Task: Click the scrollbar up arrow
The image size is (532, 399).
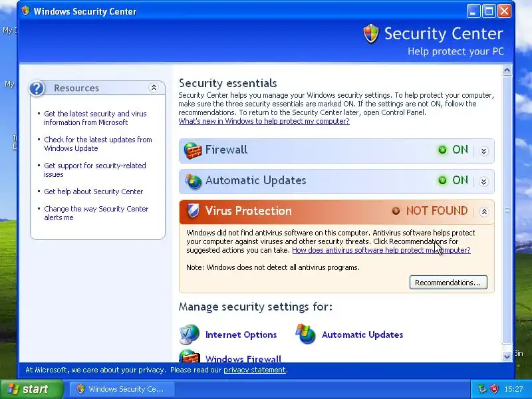Action: tap(507, 70)
